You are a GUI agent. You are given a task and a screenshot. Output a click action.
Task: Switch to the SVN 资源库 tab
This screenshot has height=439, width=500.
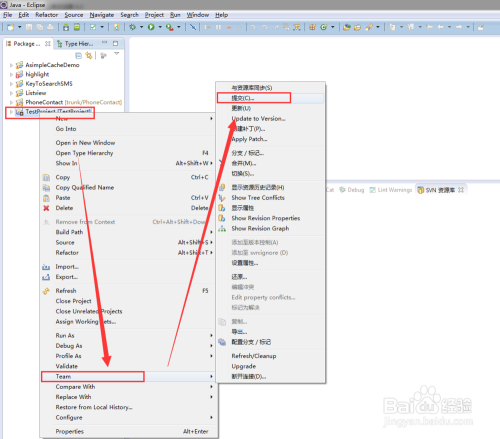(x=440, y=190)
